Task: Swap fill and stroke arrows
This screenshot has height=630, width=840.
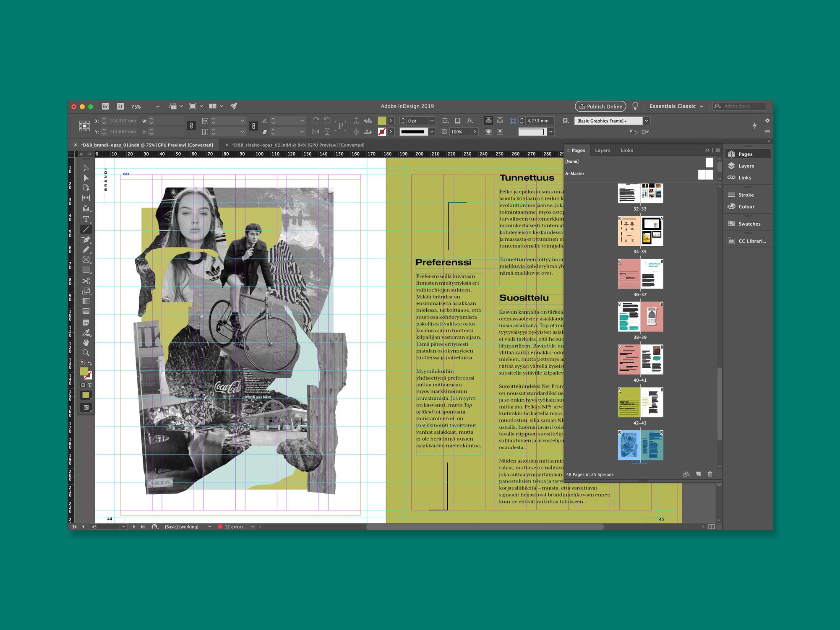Action: pyautogui.click(x=90, y=363)
